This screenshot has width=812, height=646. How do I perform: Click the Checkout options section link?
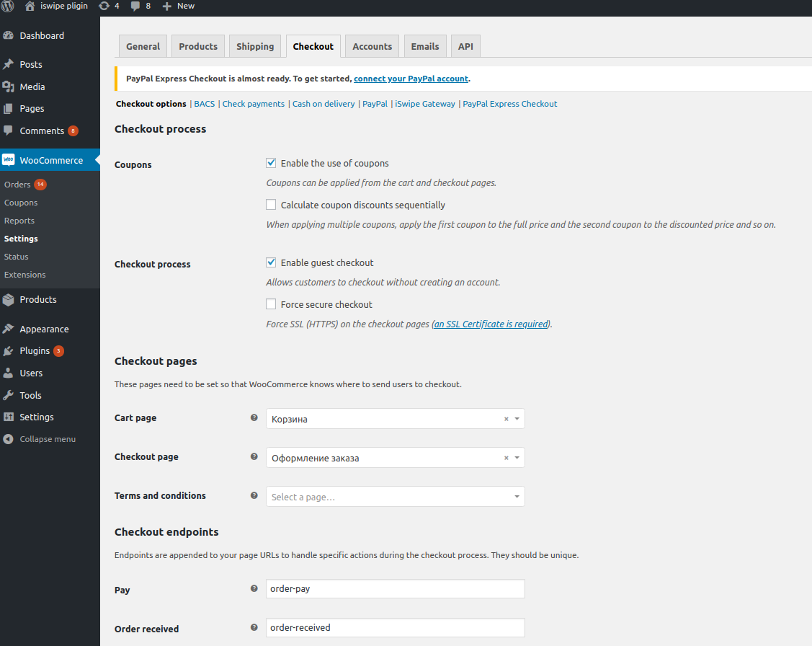click(x=151, y=104)
